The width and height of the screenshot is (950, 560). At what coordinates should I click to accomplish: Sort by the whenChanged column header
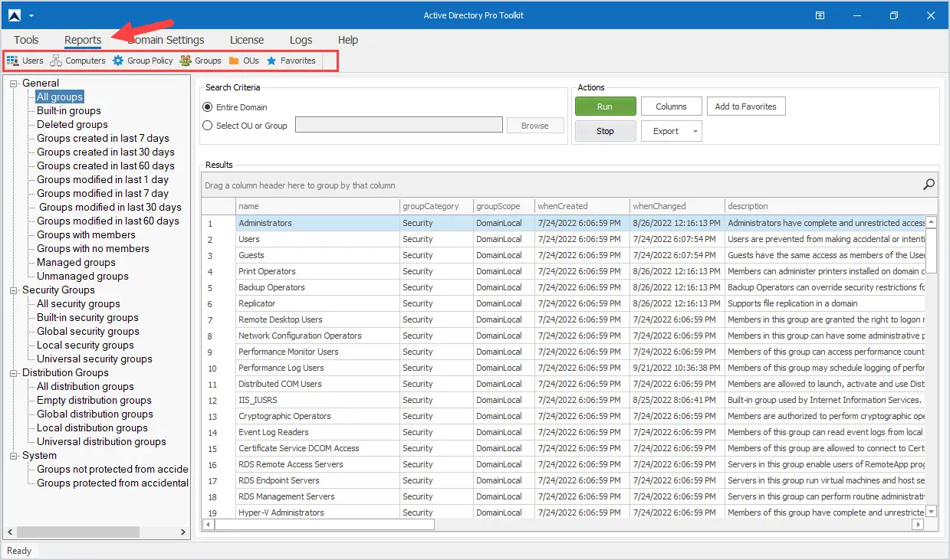677,206
